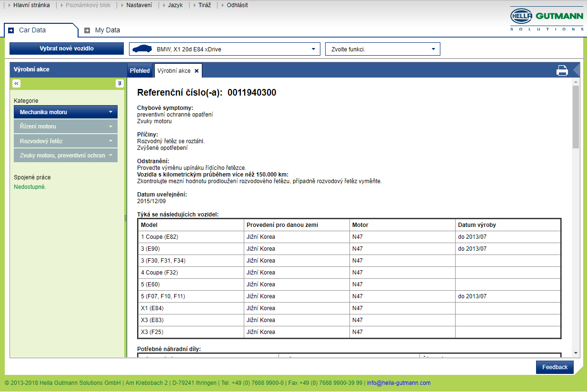Click the Car Data arrow icon
Image resolution: width=587 pixels, height=392 pixels.
click(x=11, y=30)
